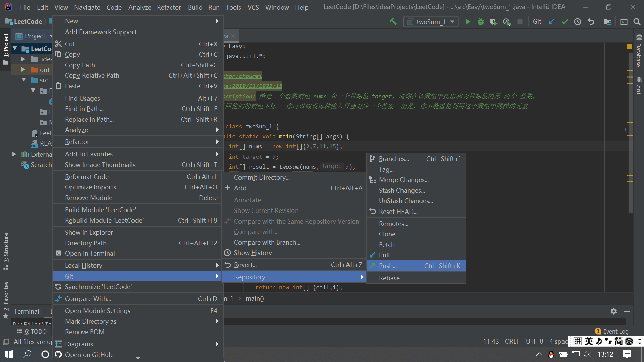Viewport: 644px width, 362px height.
Task: Open Project Structure icon
Action: (x=607, y=22)
